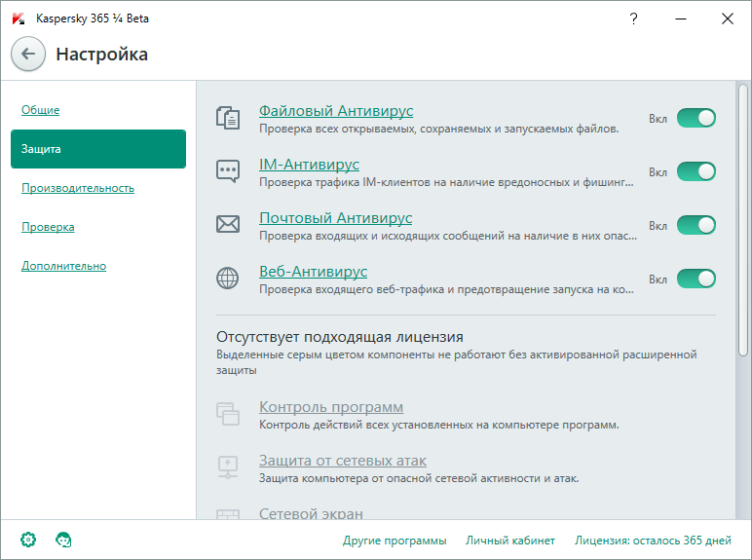
Task: Click the back arrow button
Action: coord(27,55)
